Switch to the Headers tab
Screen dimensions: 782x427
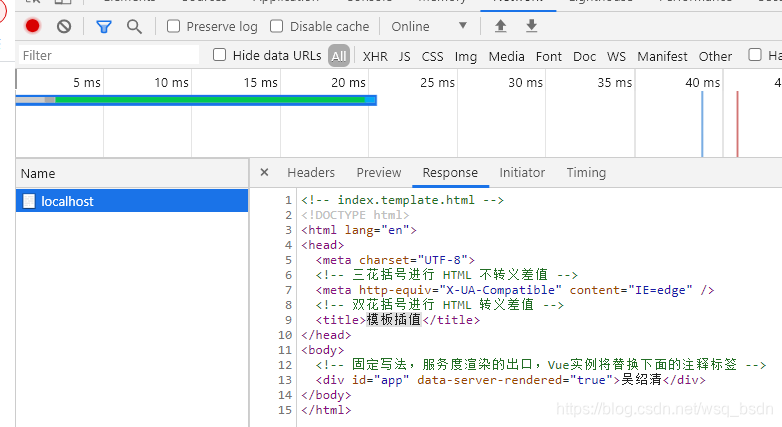point(311,173)
